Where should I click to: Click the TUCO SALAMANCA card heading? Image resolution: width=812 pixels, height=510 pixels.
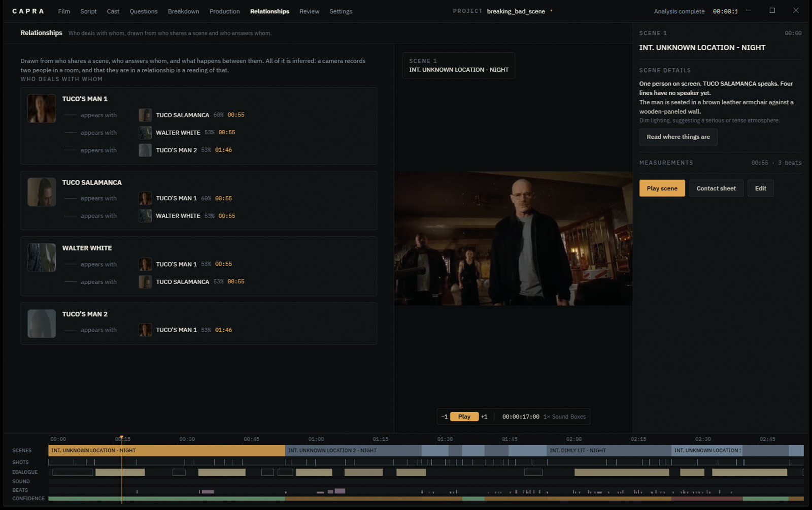pos(92,183)
